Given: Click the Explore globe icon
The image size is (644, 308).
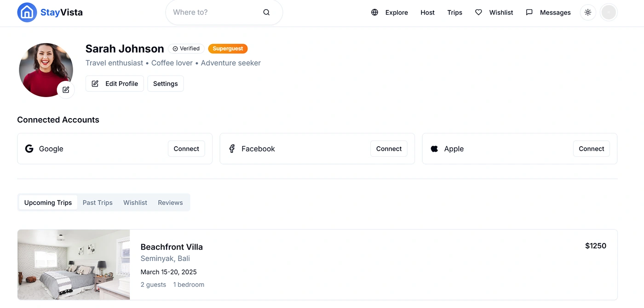Looking at the screenshot, I should coord(375,12).
